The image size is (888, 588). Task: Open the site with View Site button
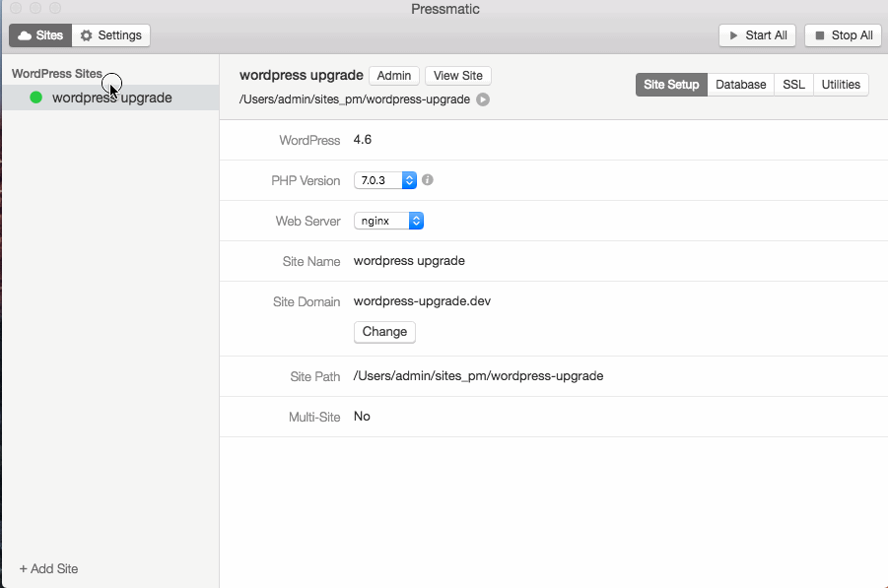point(458,76)
